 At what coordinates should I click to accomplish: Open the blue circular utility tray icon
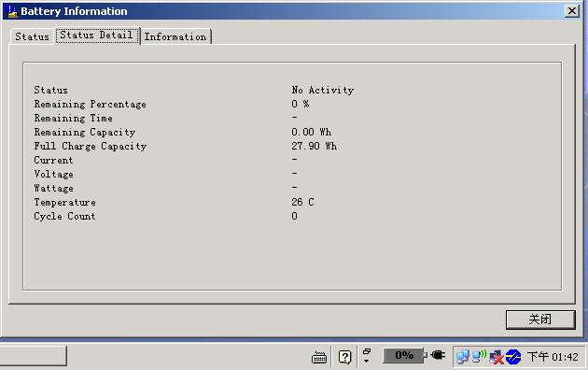coord(513,357)
